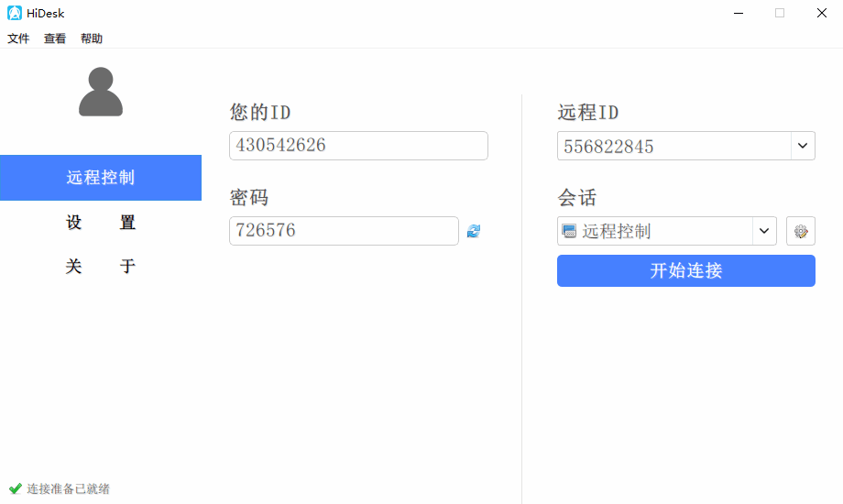
Task: Click the monitor icon in the 会话 box
Action: tap(569, 232)
